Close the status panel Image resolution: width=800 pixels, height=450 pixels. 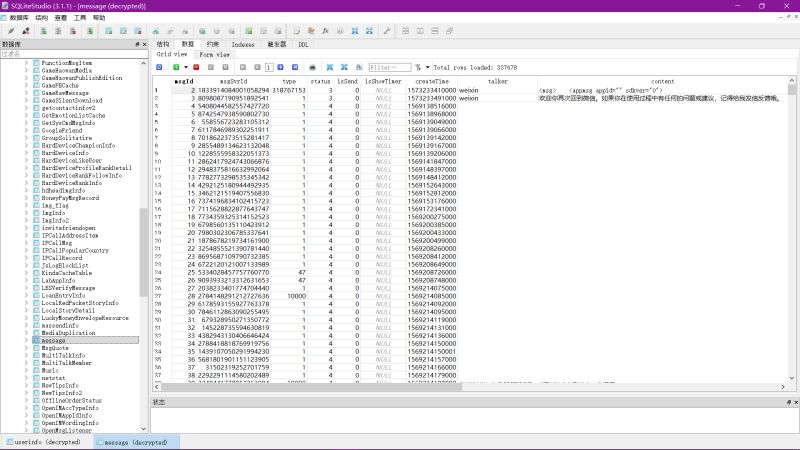tap(796, 402)
